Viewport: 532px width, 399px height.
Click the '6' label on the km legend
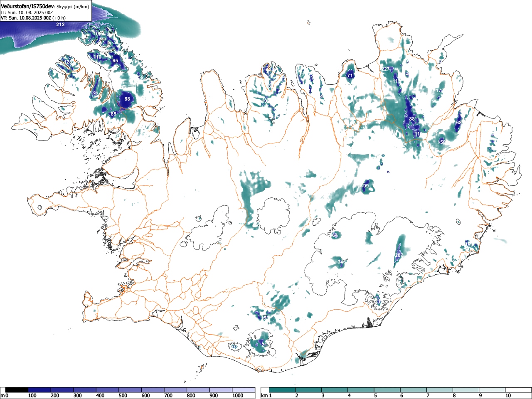pyautogui.click(x=401, y=396)
